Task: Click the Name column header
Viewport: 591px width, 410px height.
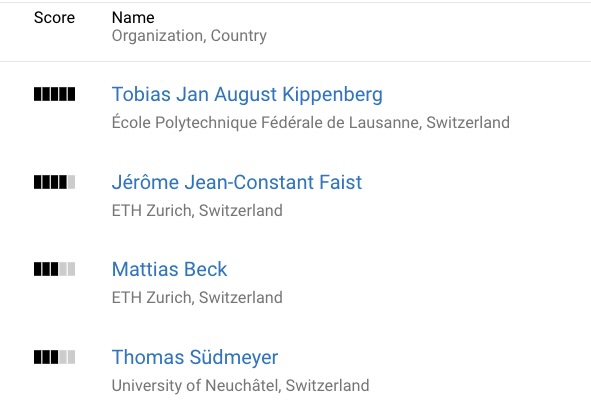Action: pos(133,18)
